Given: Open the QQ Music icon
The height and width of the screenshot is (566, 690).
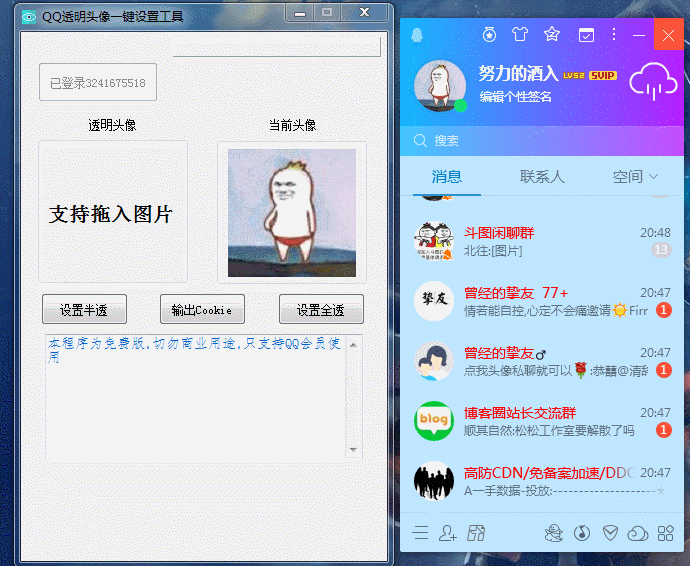Looking at the screenshot, I should 582,533.
